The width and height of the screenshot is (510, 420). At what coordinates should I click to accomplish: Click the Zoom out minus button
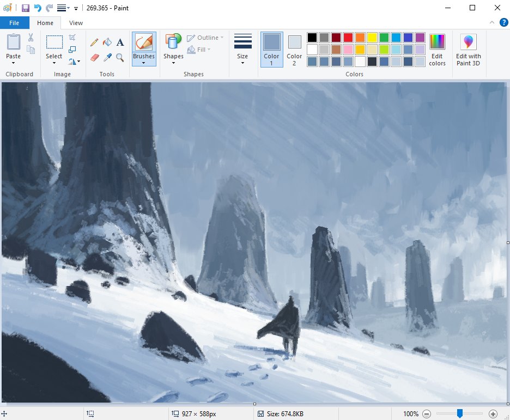pos(427,414)
